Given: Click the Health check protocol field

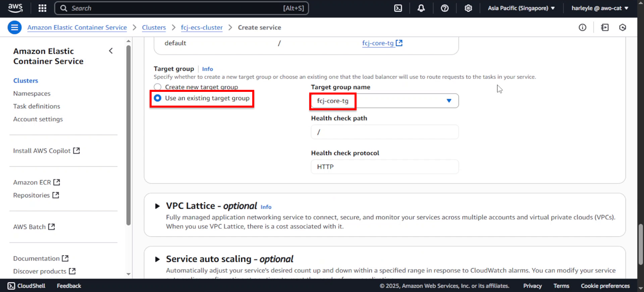Looking at the screenshot, I should 385,167.
